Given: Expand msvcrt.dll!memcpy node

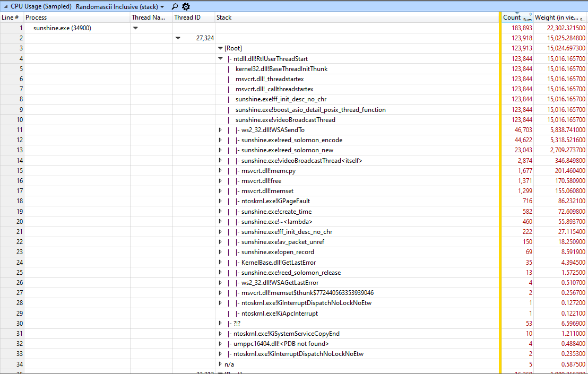Looking at the screenshot, I should pyautogui.click(x=220, y=170).
